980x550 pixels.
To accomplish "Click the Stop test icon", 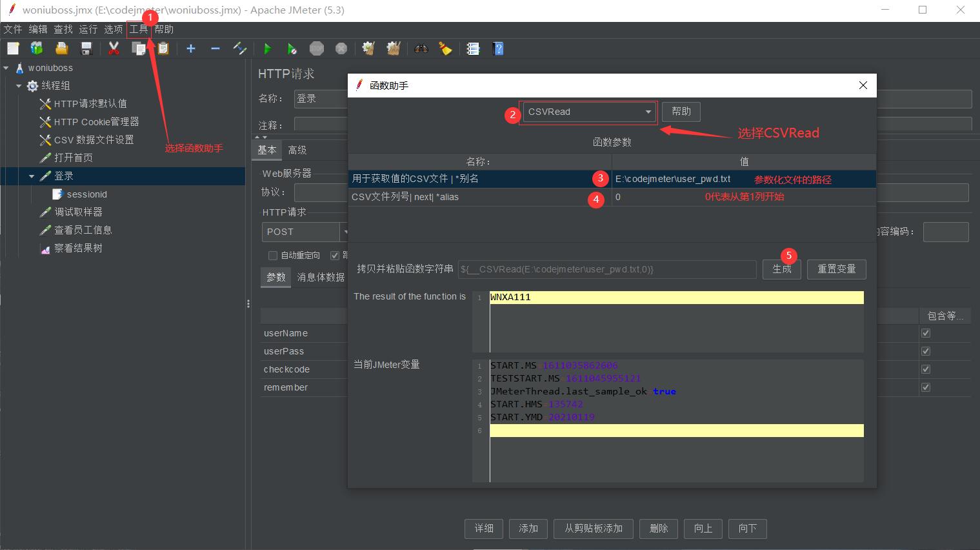I will (x=317, y=48).
